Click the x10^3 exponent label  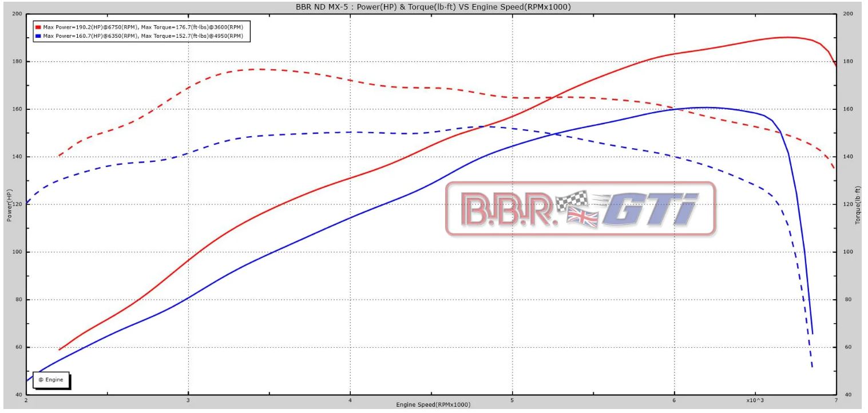[755, 400]
